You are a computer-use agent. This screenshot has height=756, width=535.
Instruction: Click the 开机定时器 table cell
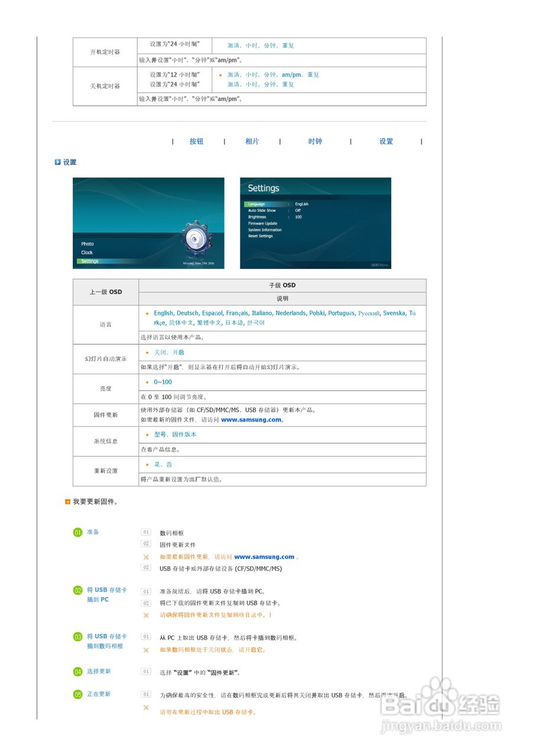105,52
